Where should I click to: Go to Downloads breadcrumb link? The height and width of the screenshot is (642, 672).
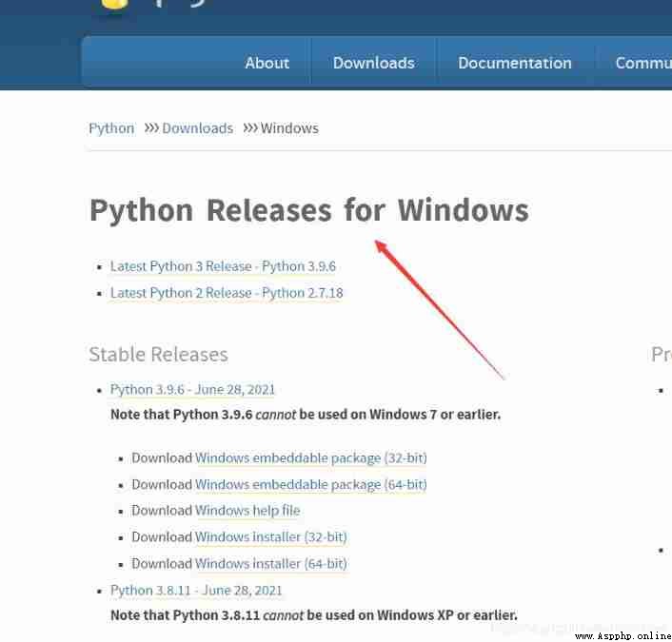pos(198,128)
